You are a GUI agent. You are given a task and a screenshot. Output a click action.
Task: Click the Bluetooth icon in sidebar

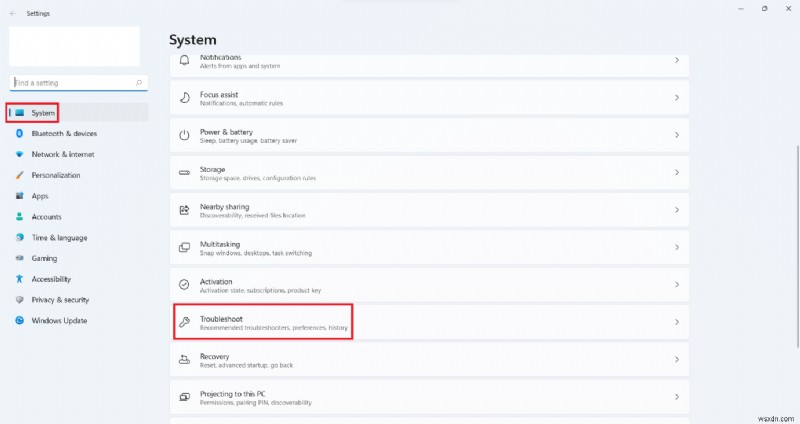[19, 133]
